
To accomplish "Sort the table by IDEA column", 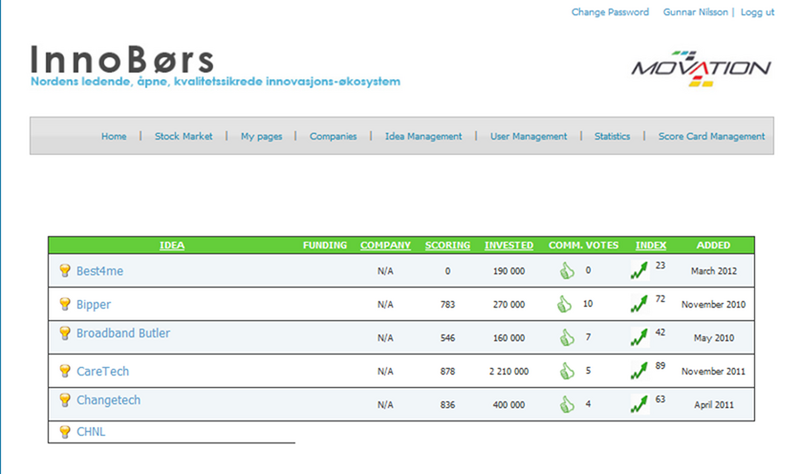I will tap(172, 245).
